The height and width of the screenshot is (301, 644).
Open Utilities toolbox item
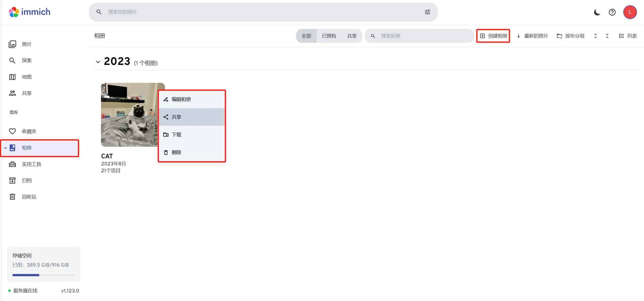pos(31,164)
